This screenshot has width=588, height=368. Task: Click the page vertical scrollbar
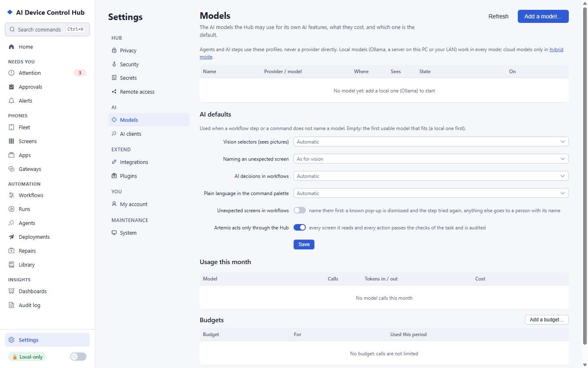click(585, 176)
